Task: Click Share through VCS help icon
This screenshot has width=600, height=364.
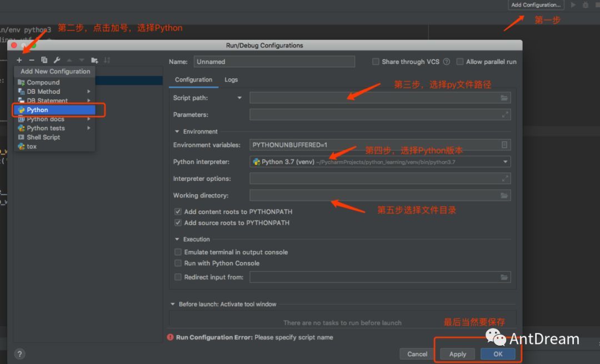Action: pyautogui.click(x=447, y=62)
